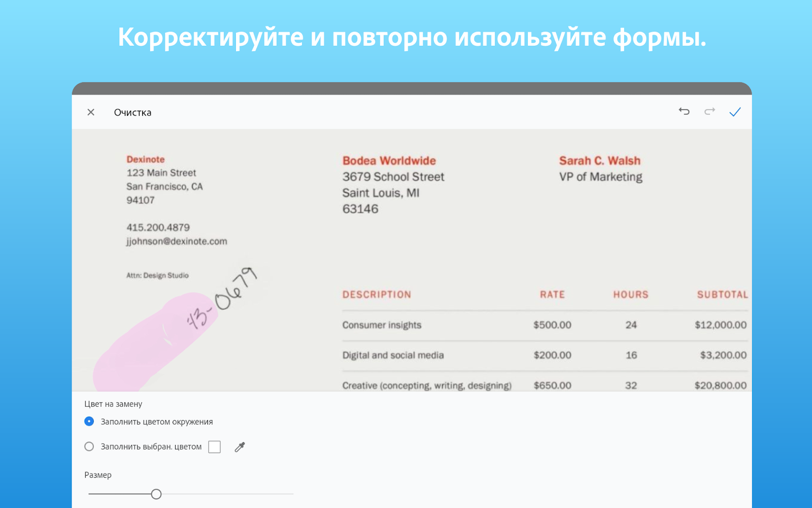This screenshot has height=508, width=812.
Task: Click the right end of size slider track
Action: click(x=292, y=494)
